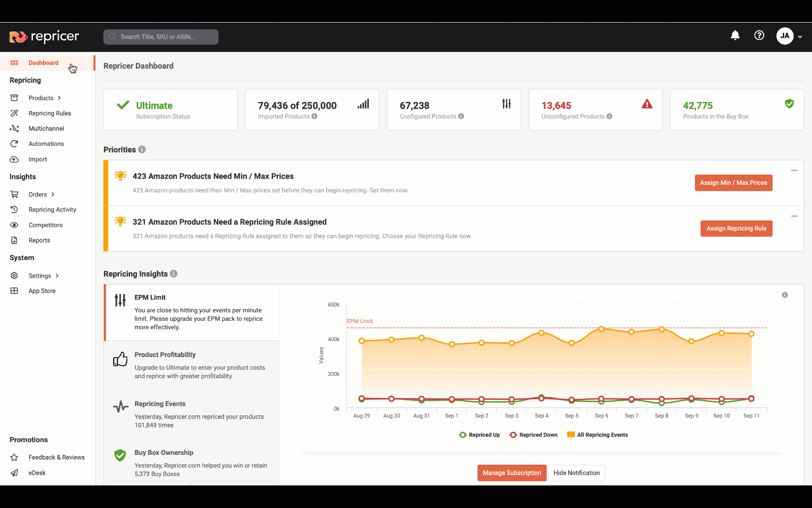The height and width of the screenshot is (508, 812).
Task: Click the Sep 8 data point on orange line
Action: [662, 329]
